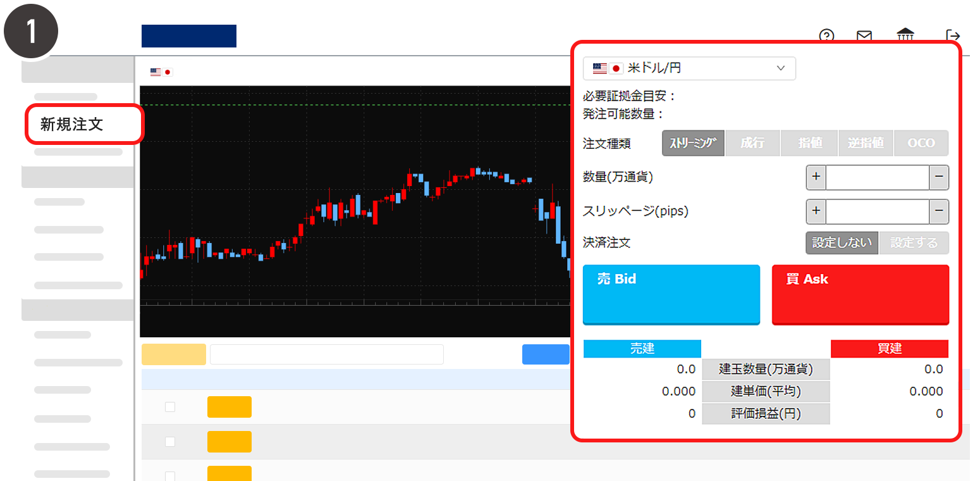Select 逆指値 order type
The height and width of the screenshot is (481, 980).
coord(866,143)
